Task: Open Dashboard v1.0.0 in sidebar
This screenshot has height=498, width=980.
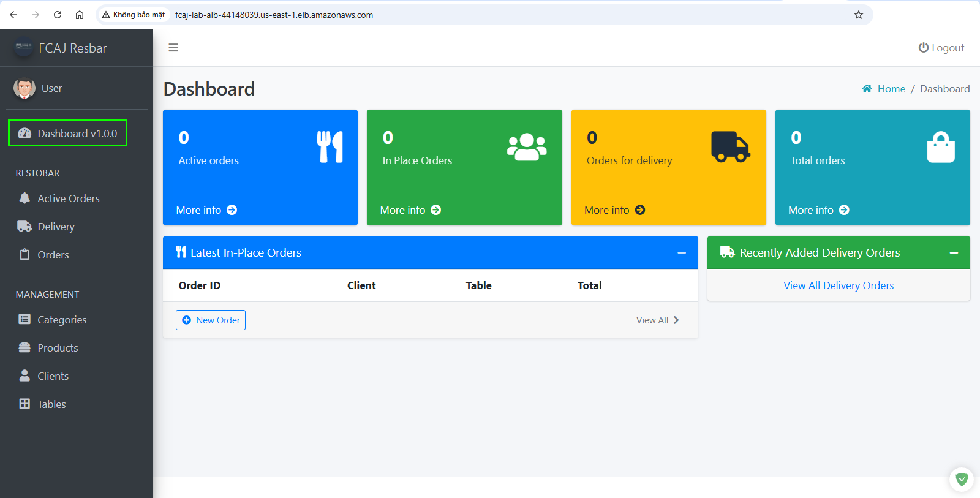Action: pos(67,133)
